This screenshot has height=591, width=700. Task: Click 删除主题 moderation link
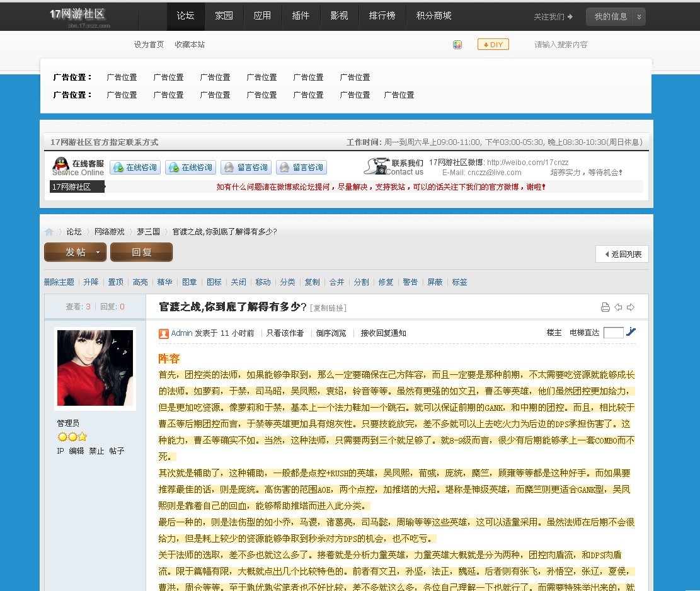[x=59, y=282]
